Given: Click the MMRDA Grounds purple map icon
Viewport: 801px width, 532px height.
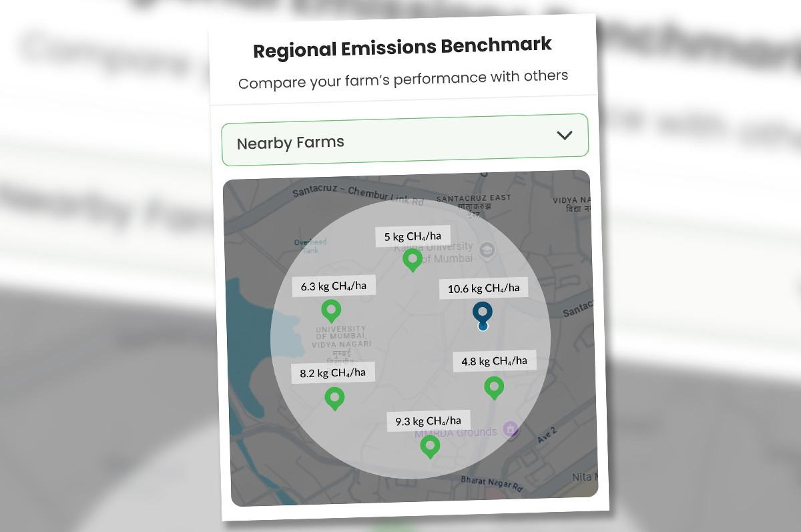Looking at the screenshot, I should point(511,429).
